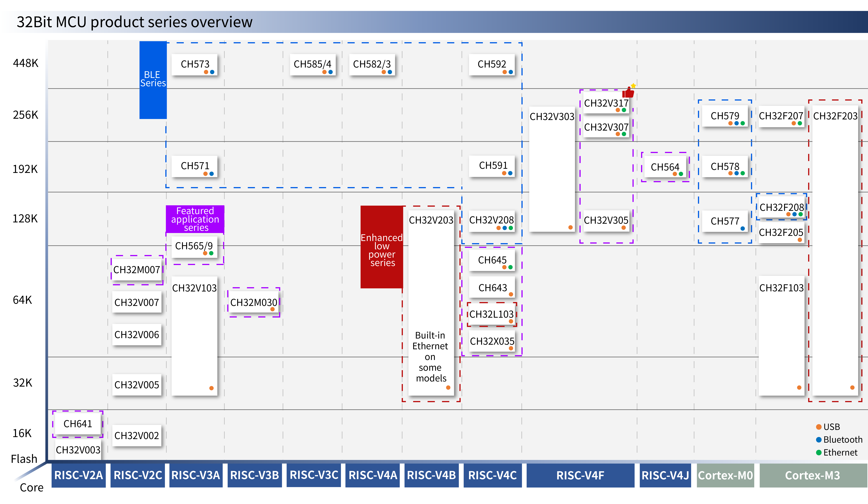868x504 pixels.
Task: Open the CH32M030 product box
Action: 254,302
